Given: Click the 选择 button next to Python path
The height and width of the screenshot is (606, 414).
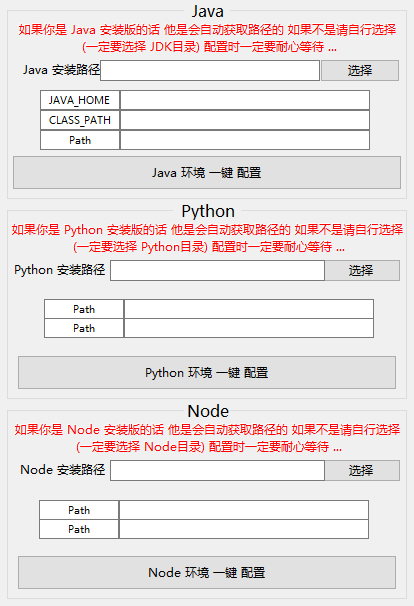Looking at the screenshot, I should [362, 270].
